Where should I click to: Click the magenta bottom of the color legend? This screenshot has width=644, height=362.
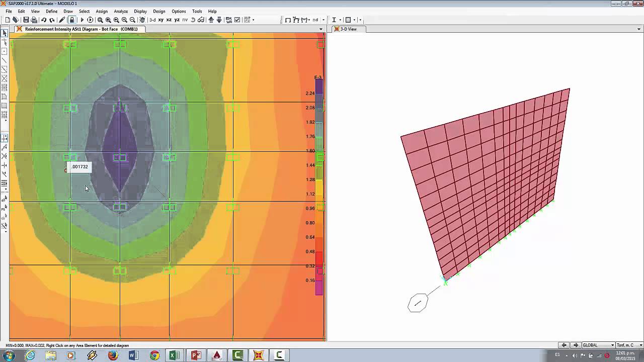pyautogui.click(x=319, y=288)
